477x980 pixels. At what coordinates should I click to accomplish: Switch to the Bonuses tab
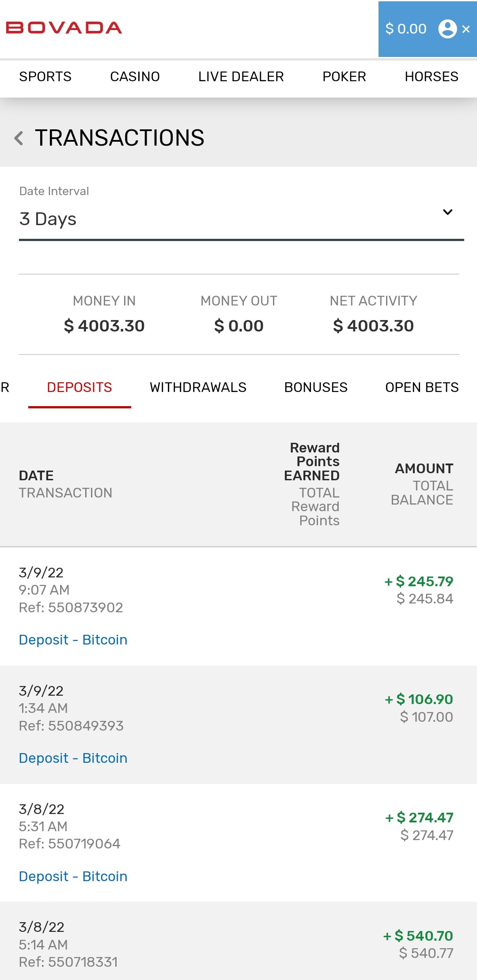point(316,388)
